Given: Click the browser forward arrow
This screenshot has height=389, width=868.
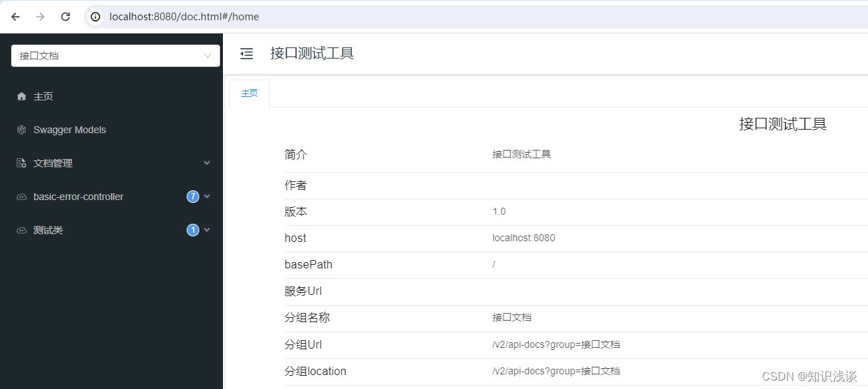Looking at the screenshot, I should (40, 17).
